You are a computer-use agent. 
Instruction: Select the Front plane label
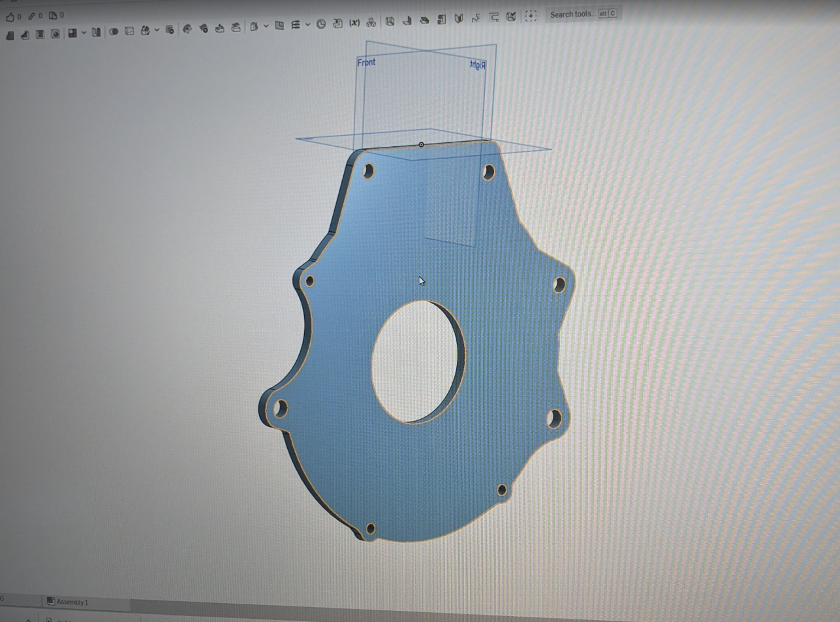pos(366,63)
